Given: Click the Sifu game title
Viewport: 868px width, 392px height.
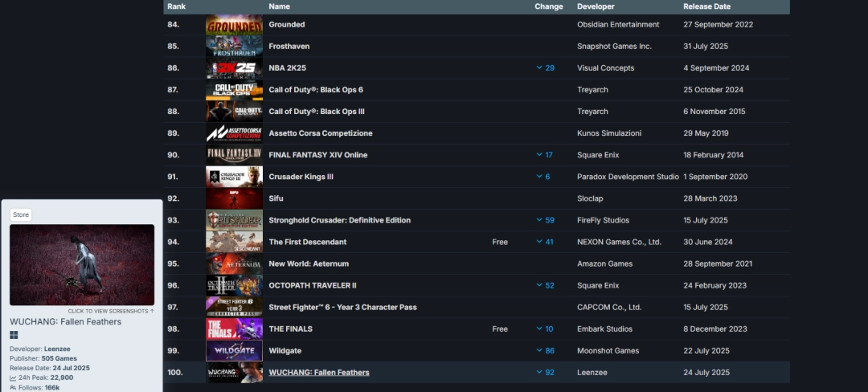Looking at the screenshot, I should 276,198.
